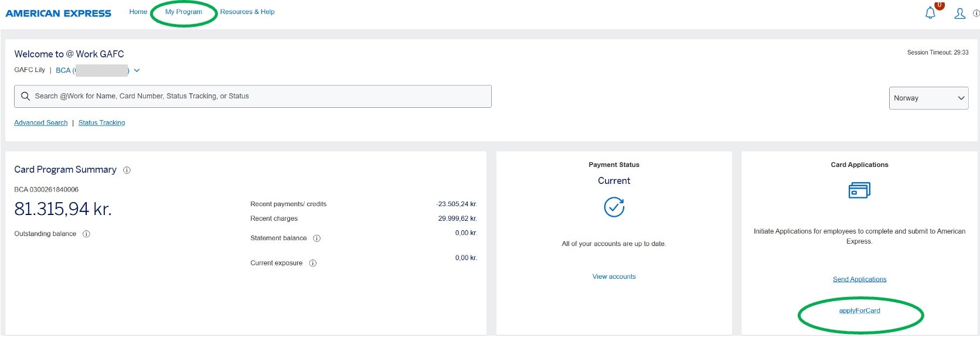Open the Norway country dropdown
Image resolution: width=980 pixels, height=338 pixels.
coord(928,98)
